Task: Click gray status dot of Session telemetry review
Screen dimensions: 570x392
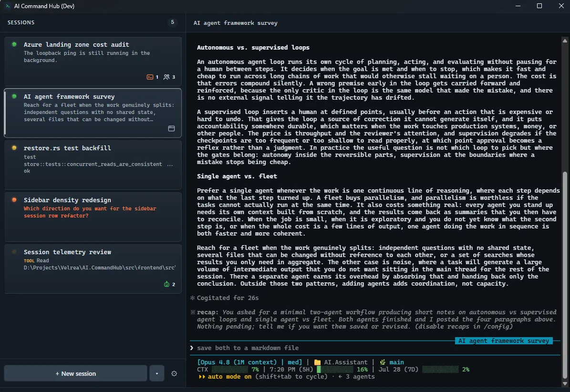Action: [14, 252]
